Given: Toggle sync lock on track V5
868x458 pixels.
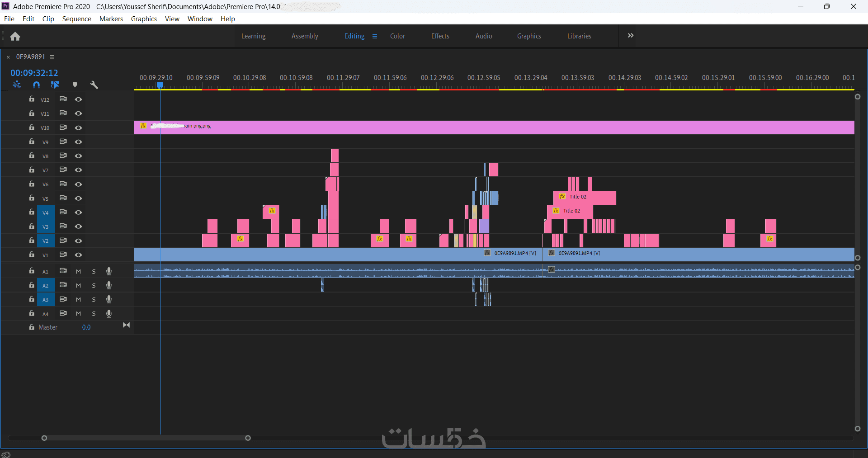Looking at the screenshot, I should tap(63, 198).
